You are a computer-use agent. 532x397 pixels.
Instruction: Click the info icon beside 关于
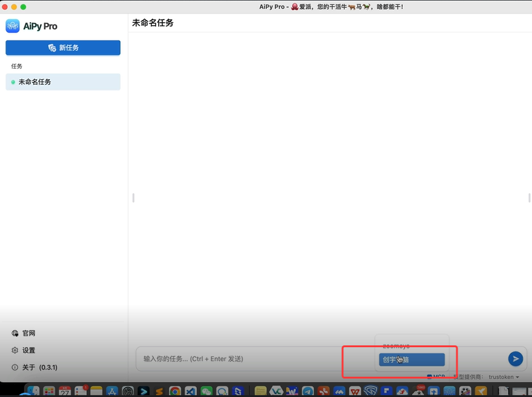click(15, 367)
